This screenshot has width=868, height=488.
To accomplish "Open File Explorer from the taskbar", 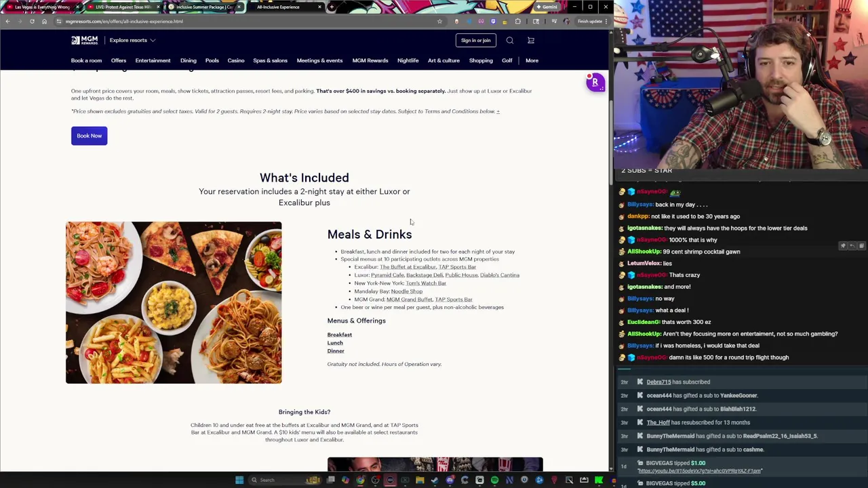I will [x=420, y=480].
